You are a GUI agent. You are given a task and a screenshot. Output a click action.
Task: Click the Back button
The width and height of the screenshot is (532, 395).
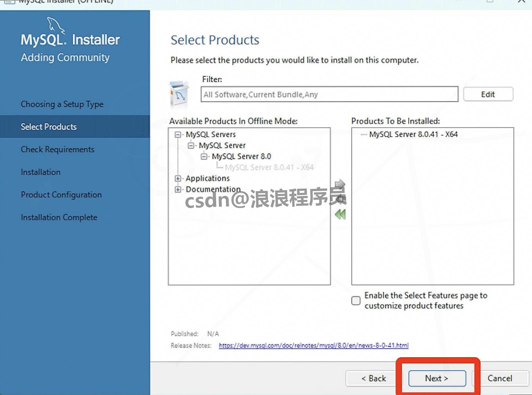pyautogui.click(x=374, y=378)
